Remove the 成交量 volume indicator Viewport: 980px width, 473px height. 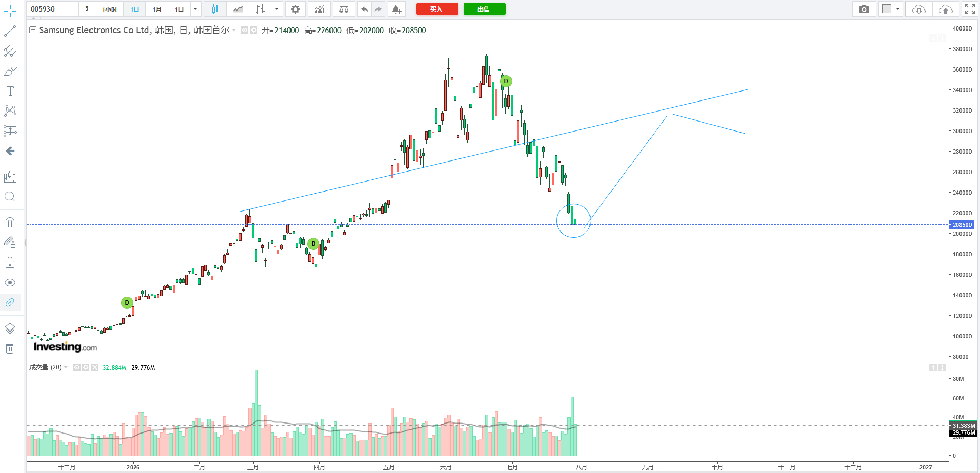95,367
